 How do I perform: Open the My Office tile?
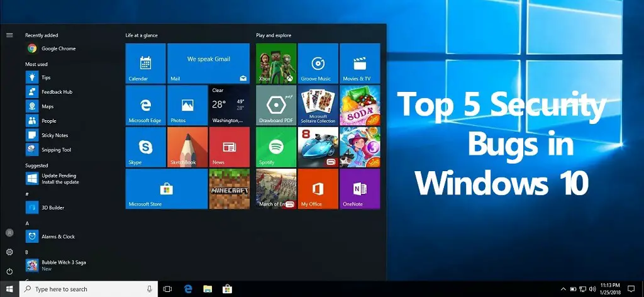(318, 189)
